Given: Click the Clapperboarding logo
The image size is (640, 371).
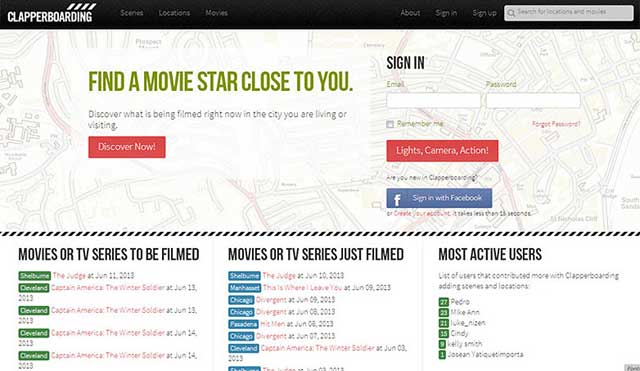Looking at the screenshot, I should tap(51, 13).
